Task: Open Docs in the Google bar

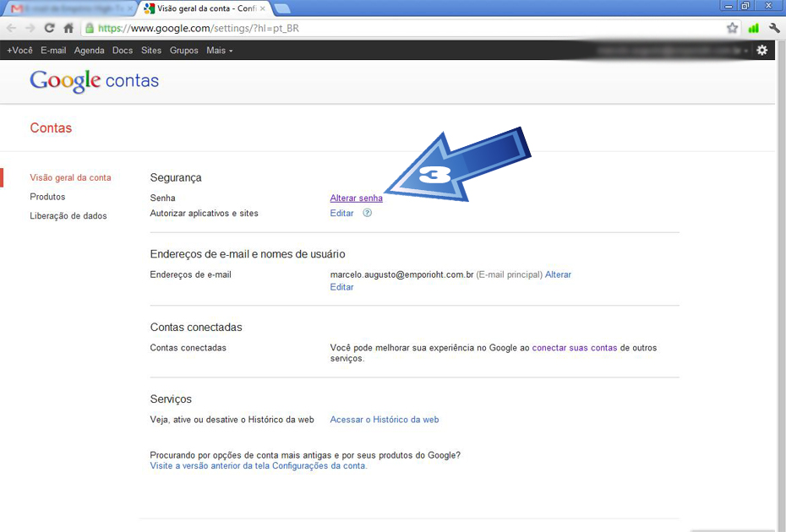Action: tap(123, 50)
